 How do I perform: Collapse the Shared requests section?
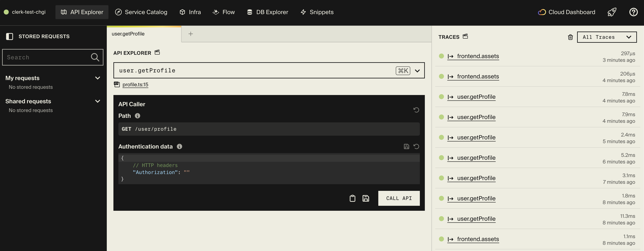pyautogui.click(x=97, y=101)
